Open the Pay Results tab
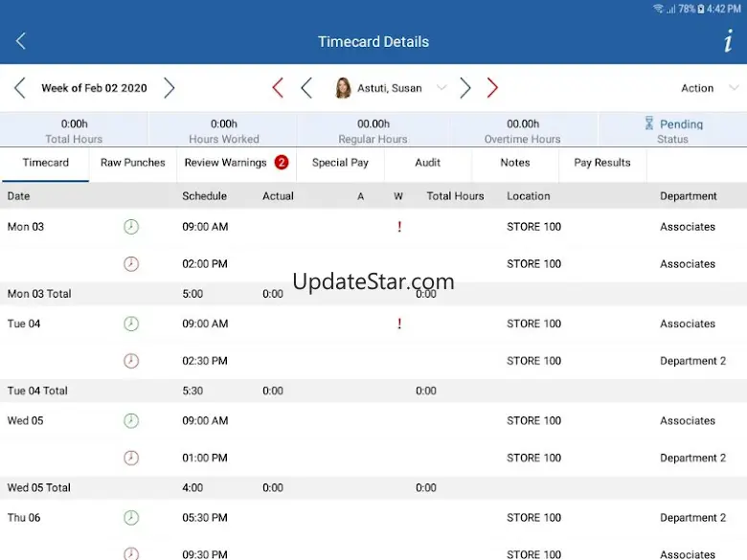747x560 pixels. [602, 163]
